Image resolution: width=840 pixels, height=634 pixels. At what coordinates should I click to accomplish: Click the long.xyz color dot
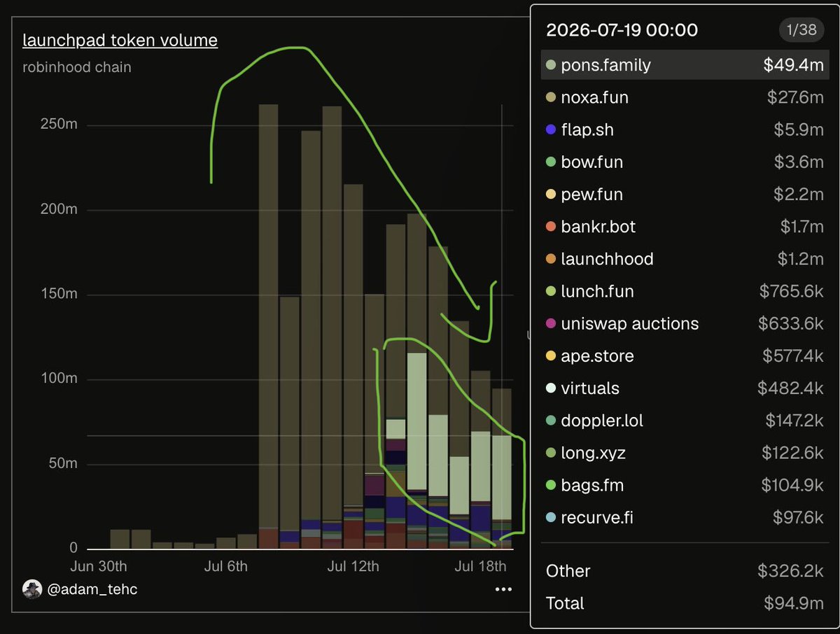pos(551,453)
